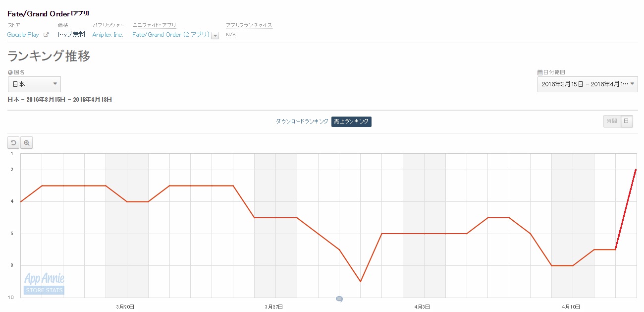The width and height of the screenshot is (644, 312).
Task: Click the magnifier zoom icon
Action: point(26,143)
